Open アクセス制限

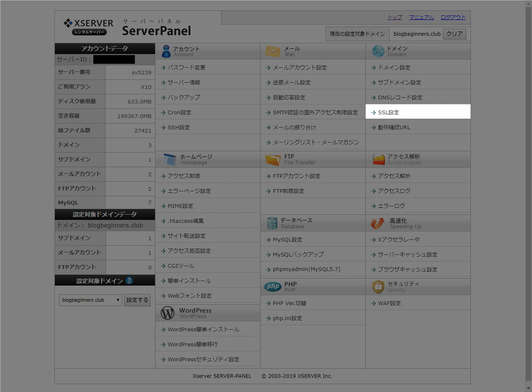(x=184, y=176)
